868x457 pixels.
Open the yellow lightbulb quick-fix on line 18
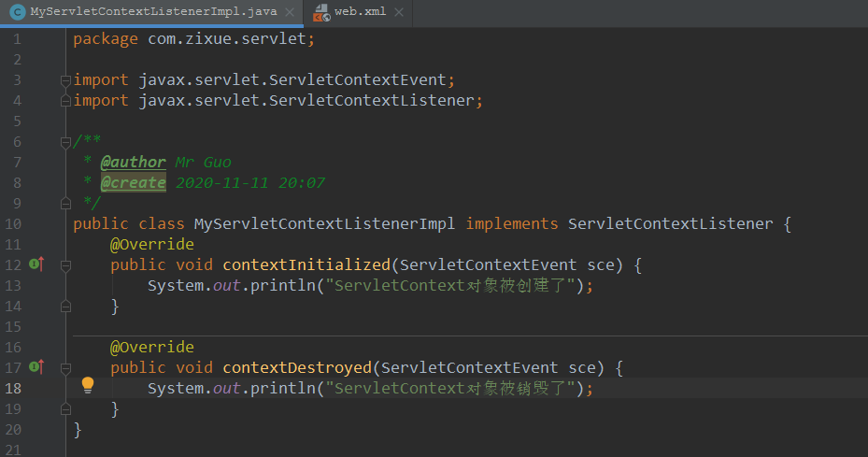[x=88, y=385]
